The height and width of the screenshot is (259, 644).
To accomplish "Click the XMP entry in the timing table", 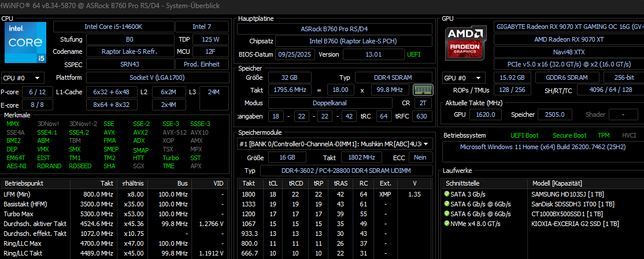I will point(385,194).
